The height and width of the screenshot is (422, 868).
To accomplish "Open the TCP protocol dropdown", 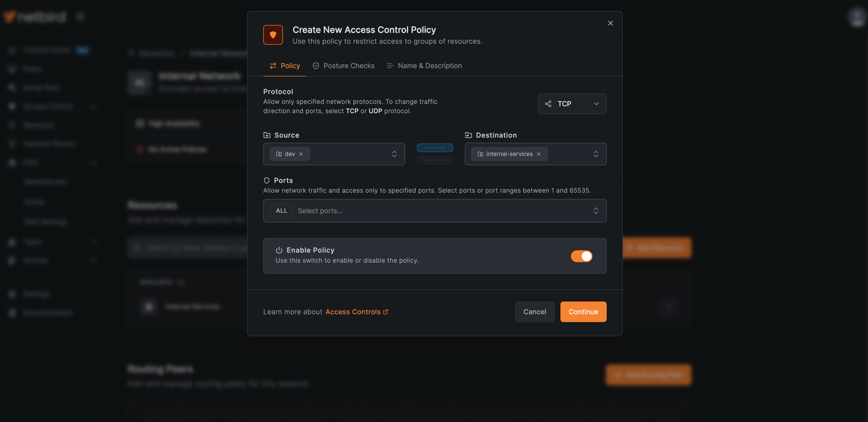I will 571,104.
